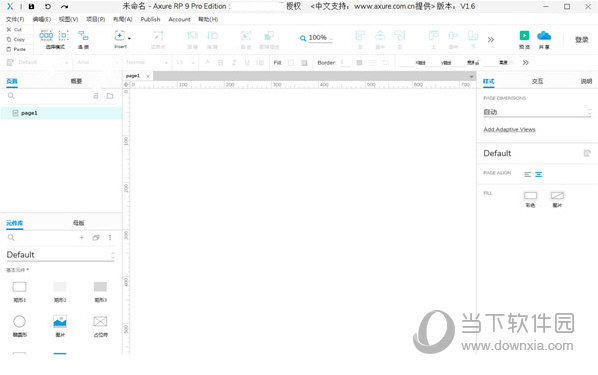The image size is (598, 375).
Task: Switch to the Notes tab in right panel
Action: tap(586, 81)
